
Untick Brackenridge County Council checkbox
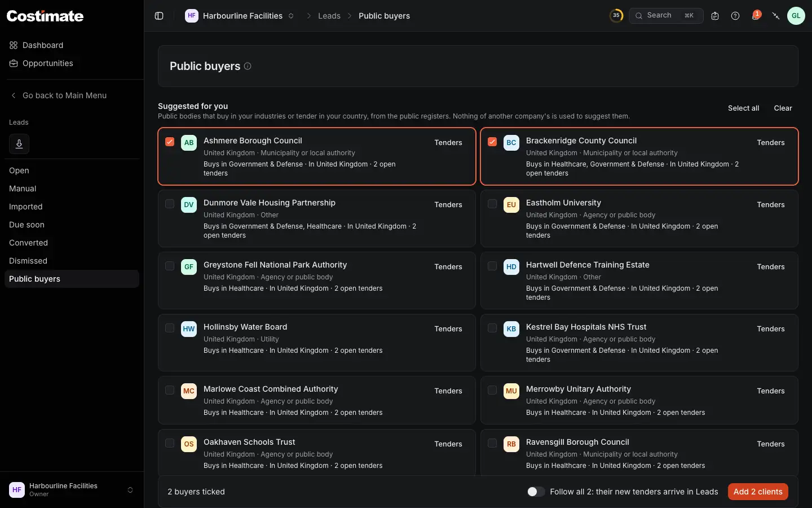tap(492, 142)
